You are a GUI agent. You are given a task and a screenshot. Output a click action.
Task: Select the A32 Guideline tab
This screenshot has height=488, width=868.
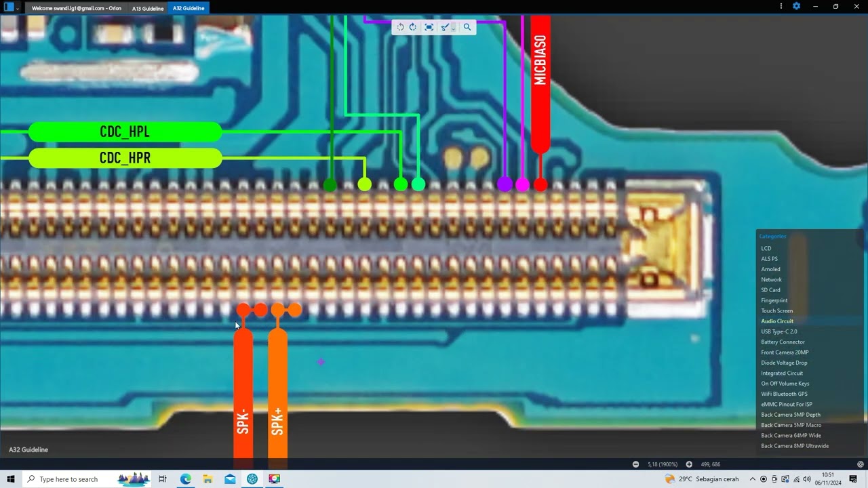(189, 8)
